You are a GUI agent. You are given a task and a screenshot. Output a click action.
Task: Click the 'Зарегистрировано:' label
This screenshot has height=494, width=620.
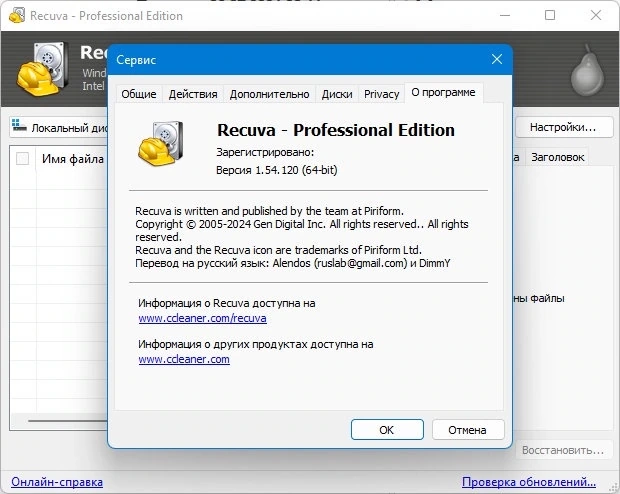click(265, 152)
